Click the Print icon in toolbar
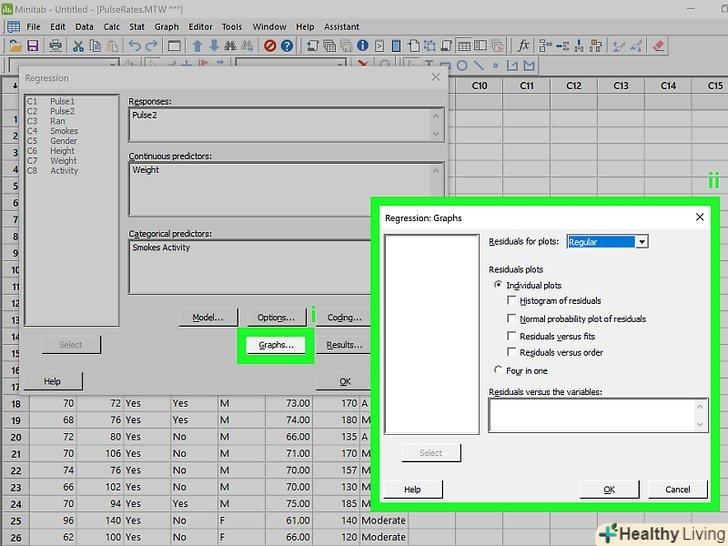 click(56, 46)
